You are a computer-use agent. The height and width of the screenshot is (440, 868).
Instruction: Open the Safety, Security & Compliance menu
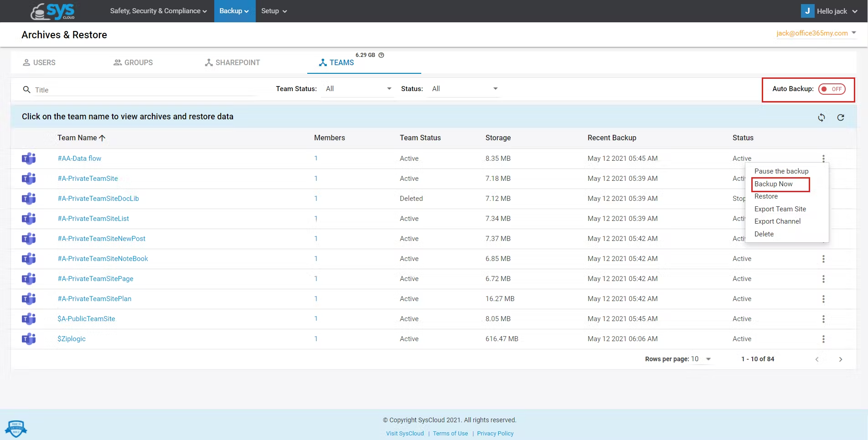pyautogui.click(x=158, y=11)
